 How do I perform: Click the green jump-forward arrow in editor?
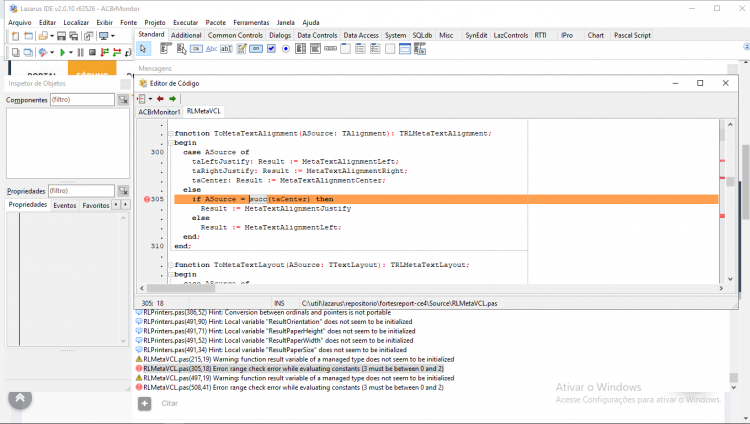(172, 99)
